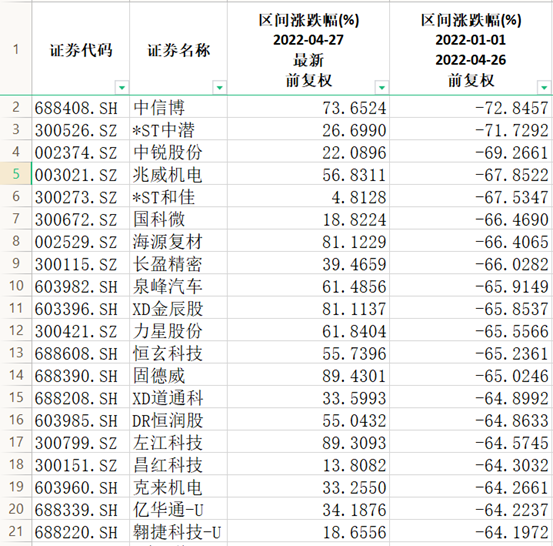
Task: Select cell with value -65.5566
Action: point(471,330)
